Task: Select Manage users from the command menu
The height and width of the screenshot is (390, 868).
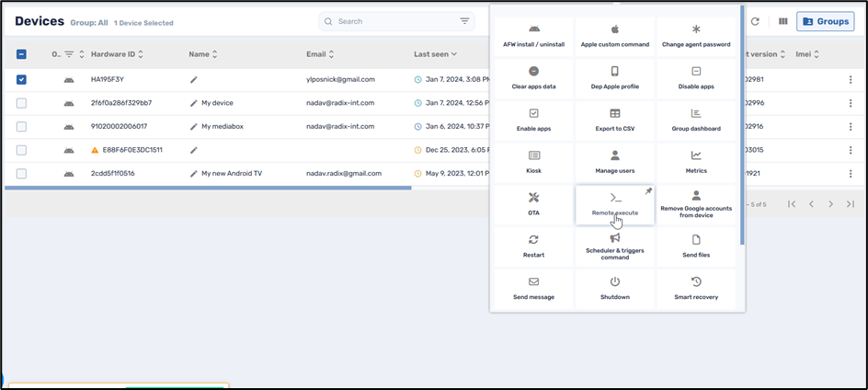Action: coord(615,155)
